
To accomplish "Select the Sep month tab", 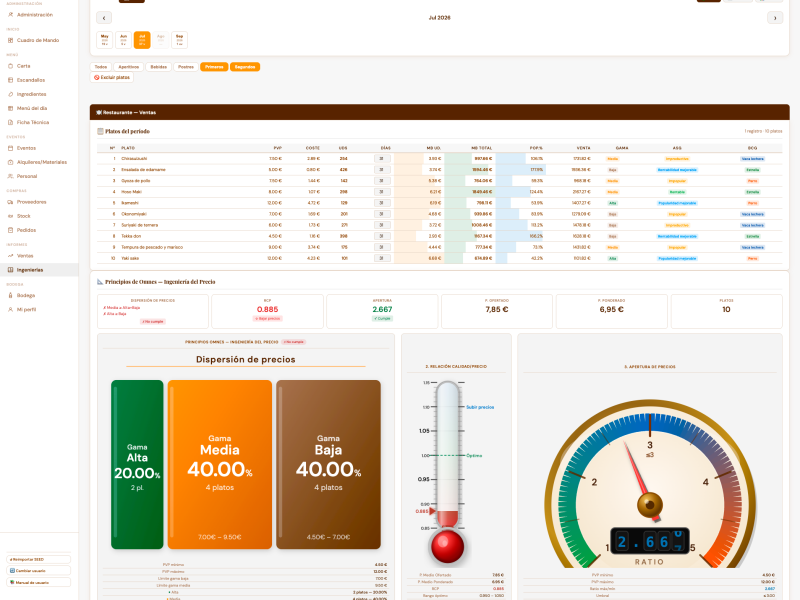I will [x=180, y=40].
